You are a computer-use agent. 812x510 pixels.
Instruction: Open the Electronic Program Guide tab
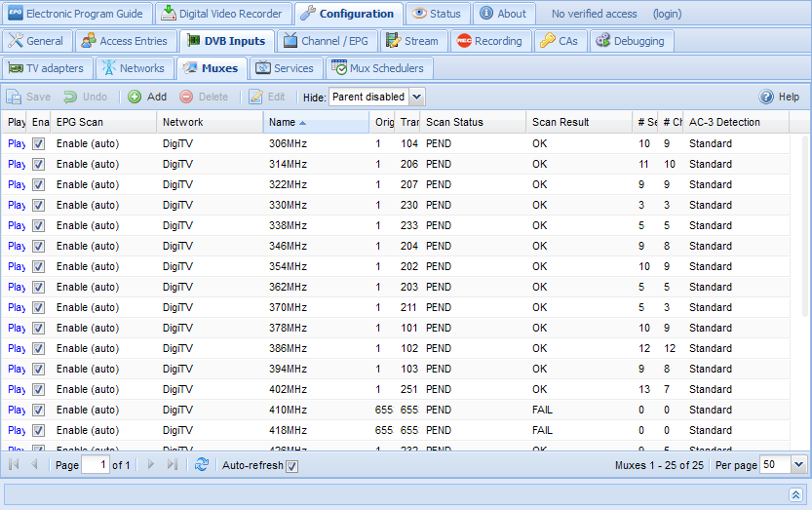77,14
